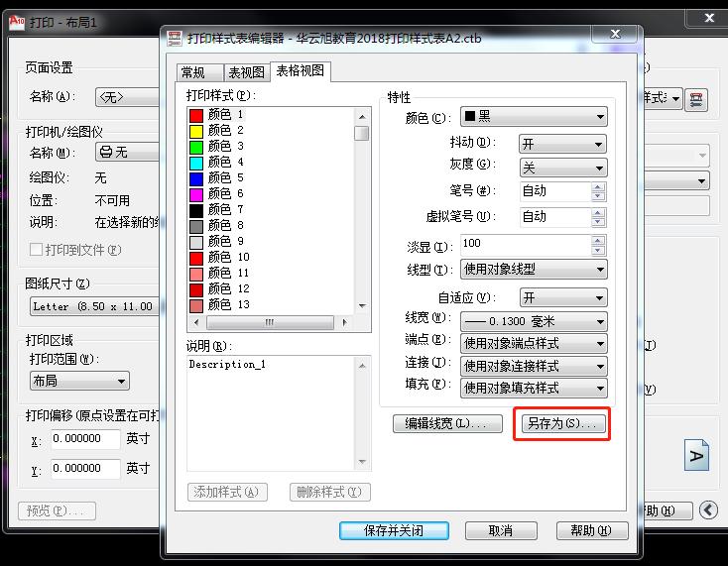The image size is (728, 566).
Task: Decrease the 淡显 screening value
Action: point(598,250)
